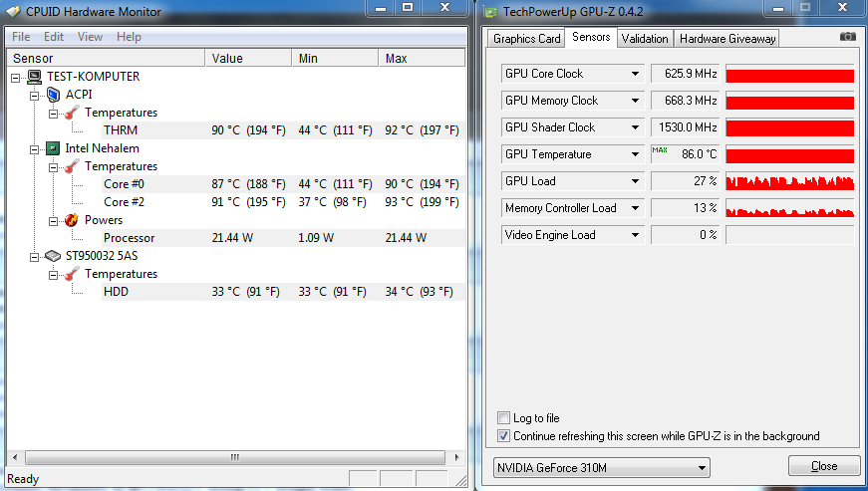Click the 27 % GPU load value
868x491 pixels.
point(685,181)
